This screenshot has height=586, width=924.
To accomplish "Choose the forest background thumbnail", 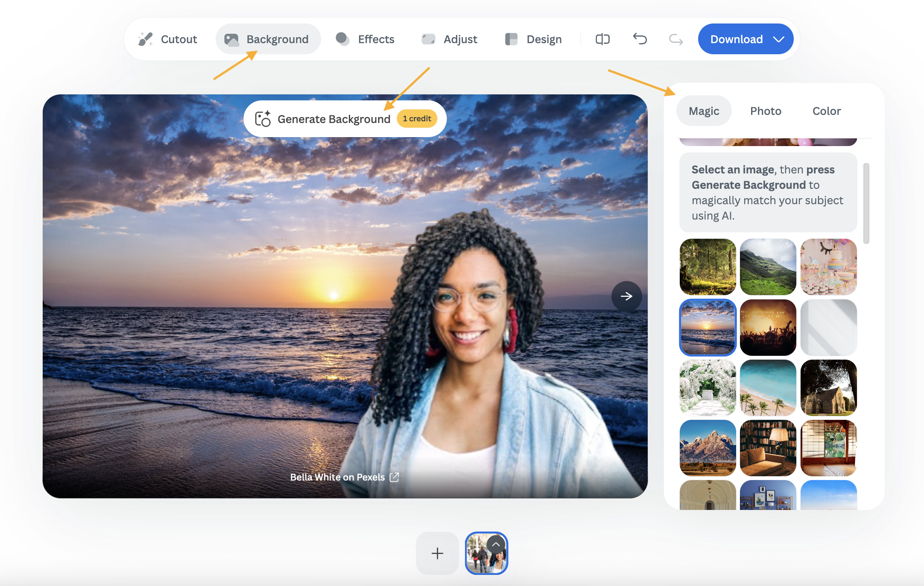I will click(708, 267).
